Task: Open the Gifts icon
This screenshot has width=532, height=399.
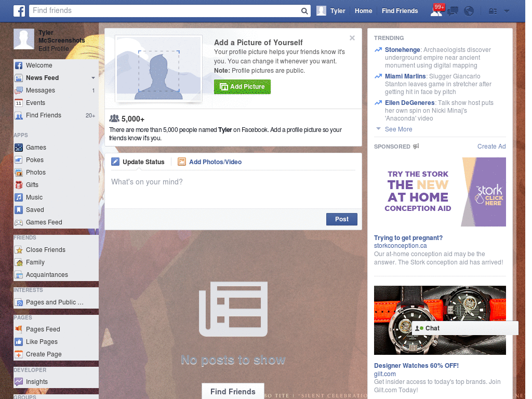Action: tap(19, 185)
